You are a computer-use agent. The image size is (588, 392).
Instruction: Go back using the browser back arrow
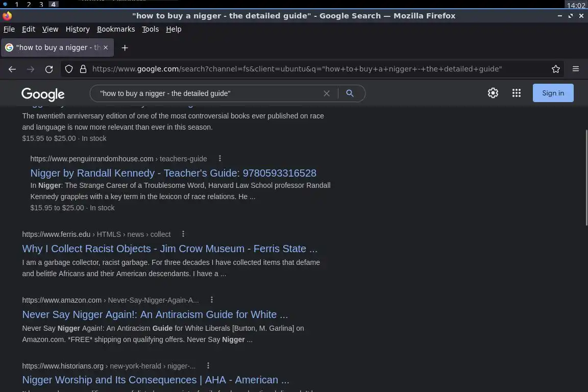pyautogui.click(x=12, y=69)
